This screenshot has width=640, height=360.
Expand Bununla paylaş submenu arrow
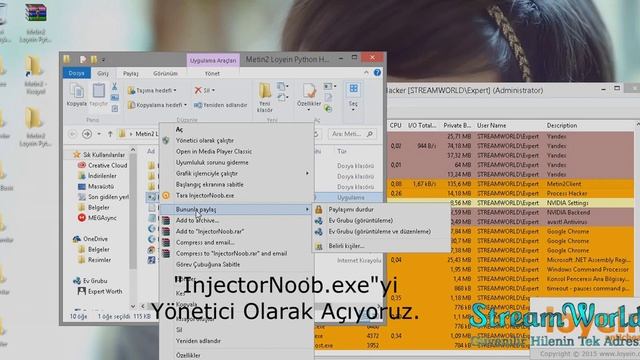coord(307,209)
